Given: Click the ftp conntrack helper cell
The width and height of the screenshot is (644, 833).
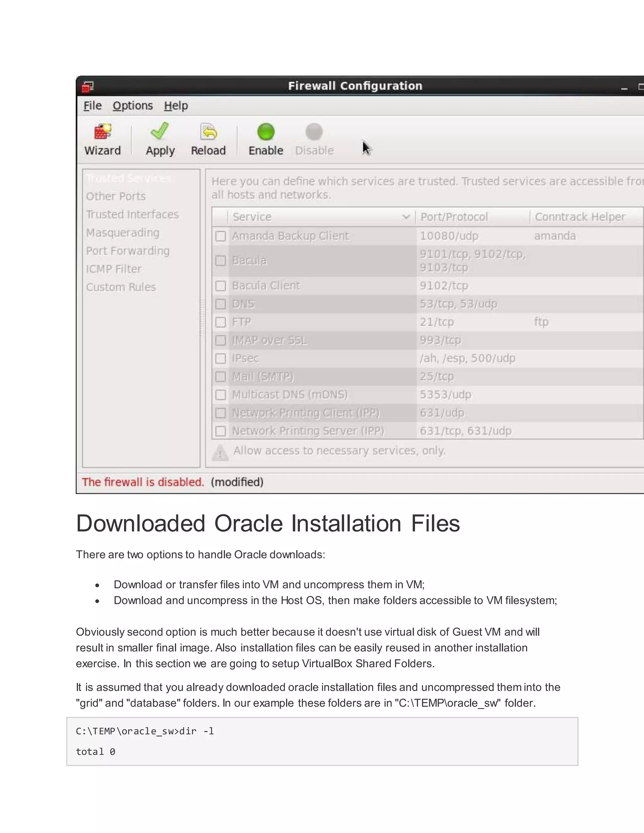Looking at the screenshot, I should (x=541, y=322).
